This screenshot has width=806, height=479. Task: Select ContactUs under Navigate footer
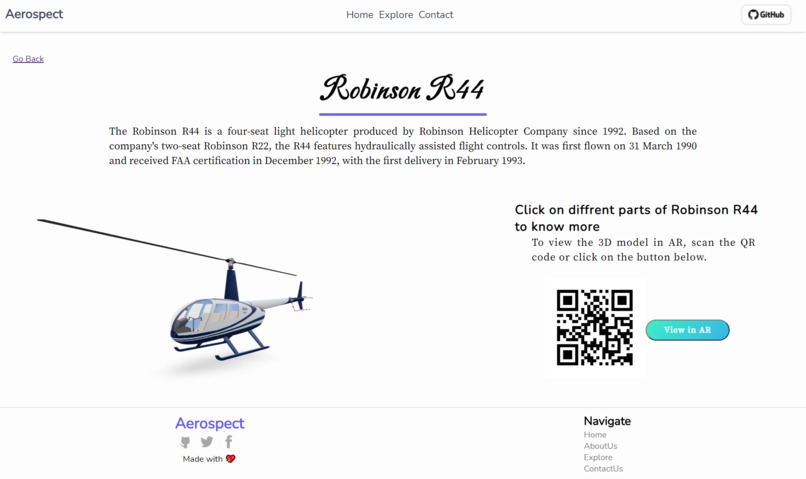[603, 469]
